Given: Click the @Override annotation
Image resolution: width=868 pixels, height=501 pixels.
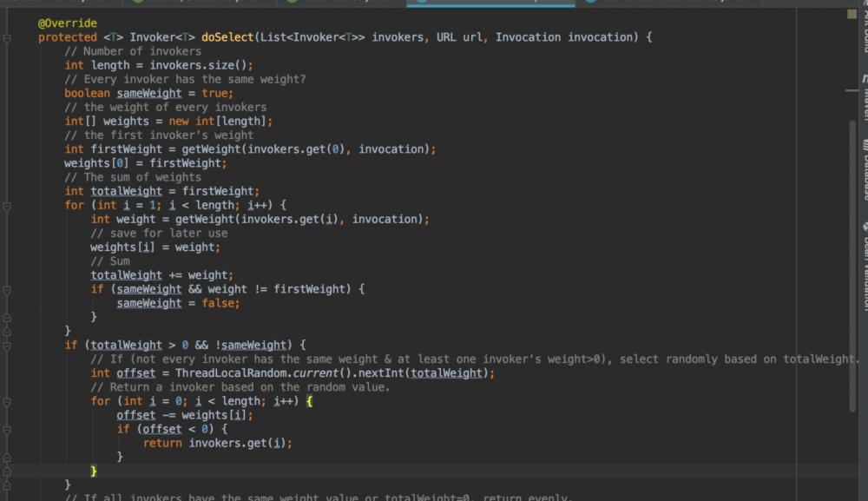Looking at the screenshot, I should (68, 23).
